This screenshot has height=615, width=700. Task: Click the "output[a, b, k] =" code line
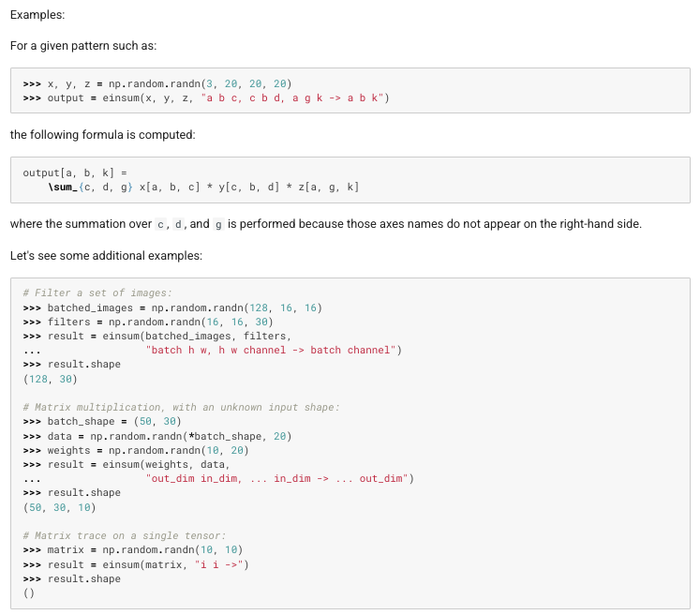point(74,173)
